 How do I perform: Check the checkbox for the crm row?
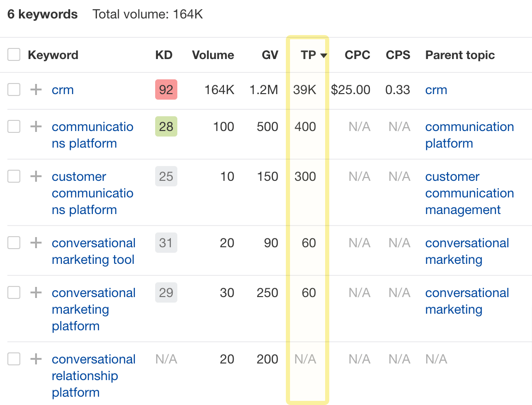(x=14, y=90)
